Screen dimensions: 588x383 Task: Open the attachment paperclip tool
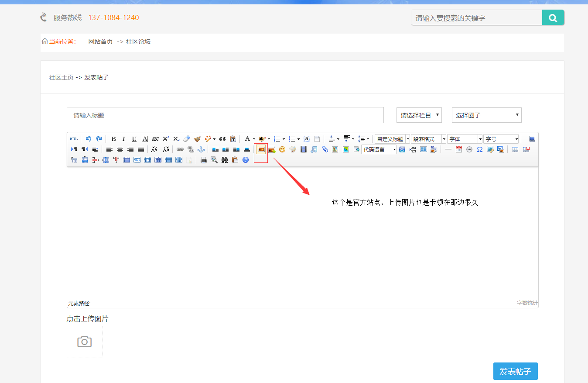325,149
